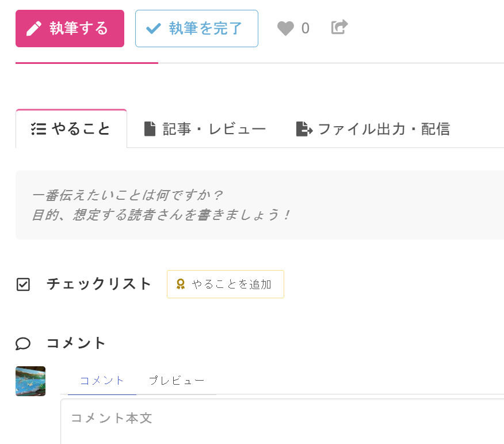This screenshot has width=504, height=444.
Task: Click the file export icon of ファイル出力・配信
Action: 304,129
